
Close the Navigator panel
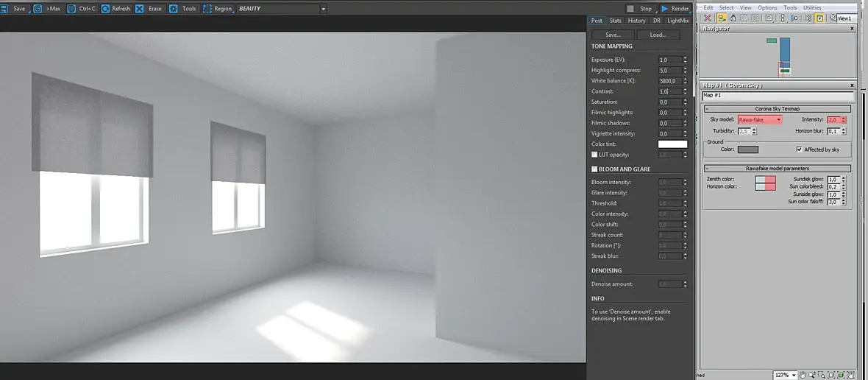point(852,28)
